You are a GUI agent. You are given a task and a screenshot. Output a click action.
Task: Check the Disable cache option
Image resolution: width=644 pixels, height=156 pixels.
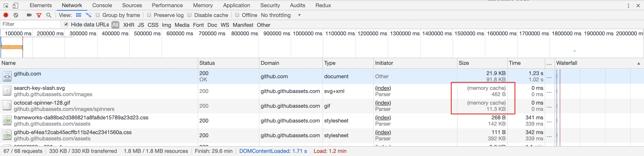(x=189, y=15)
